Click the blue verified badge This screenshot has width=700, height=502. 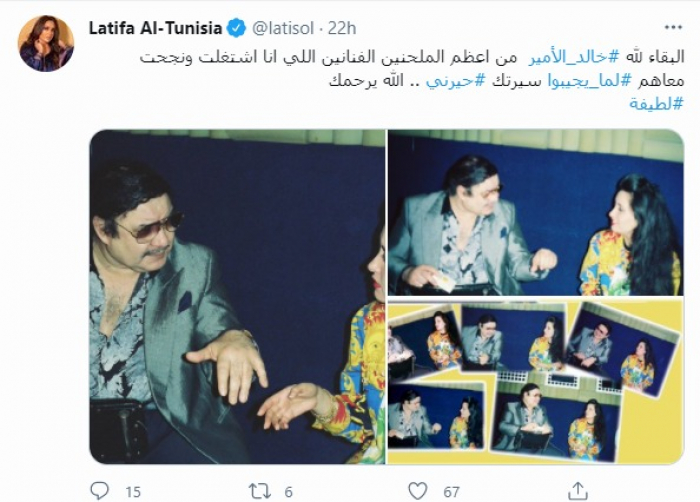(236, 28)
